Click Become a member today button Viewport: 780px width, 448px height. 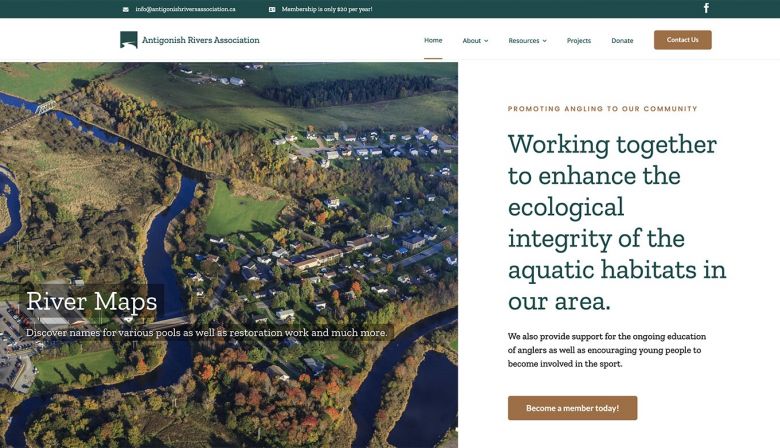[x=572, y=408]
